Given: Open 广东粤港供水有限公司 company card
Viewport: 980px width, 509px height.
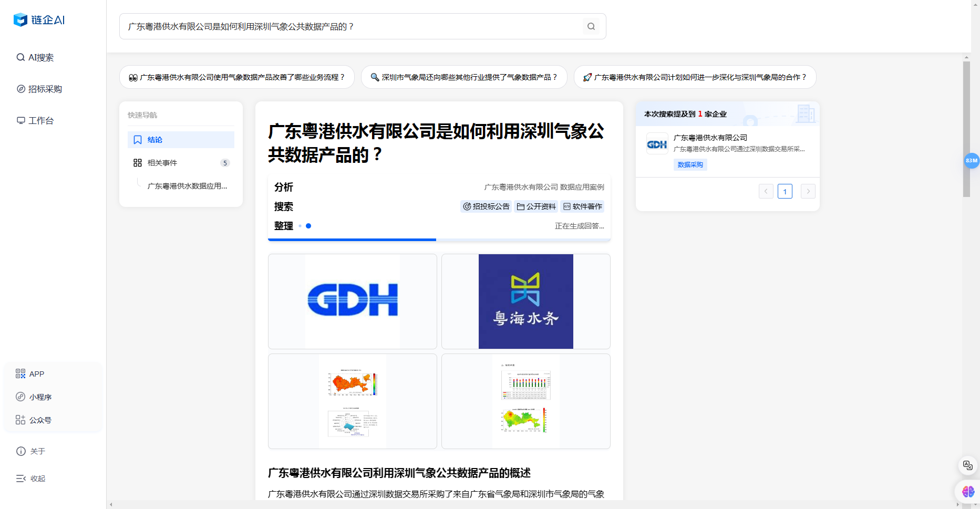Looking at the screenshot, I should point(728,151).
